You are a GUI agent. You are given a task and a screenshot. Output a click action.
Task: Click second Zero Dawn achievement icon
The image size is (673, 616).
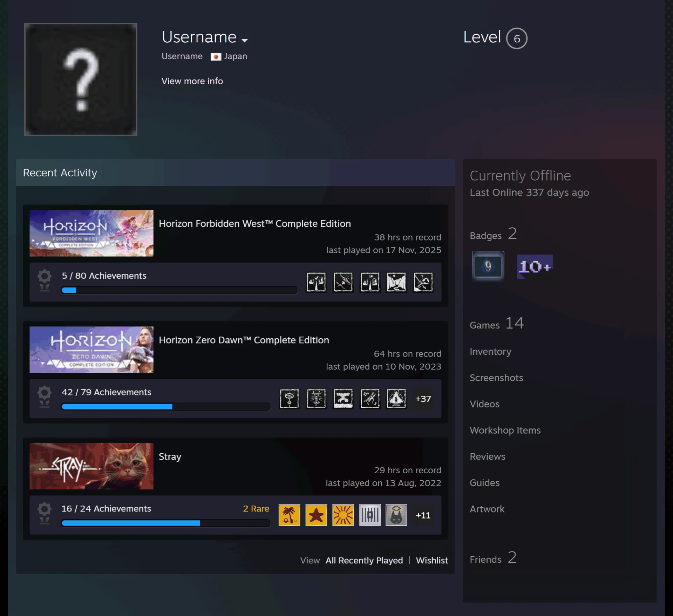tap(316, 399)
